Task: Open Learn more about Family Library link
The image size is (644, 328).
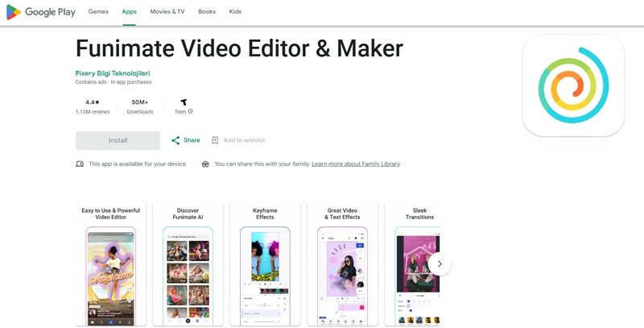Action: (356, 164)
